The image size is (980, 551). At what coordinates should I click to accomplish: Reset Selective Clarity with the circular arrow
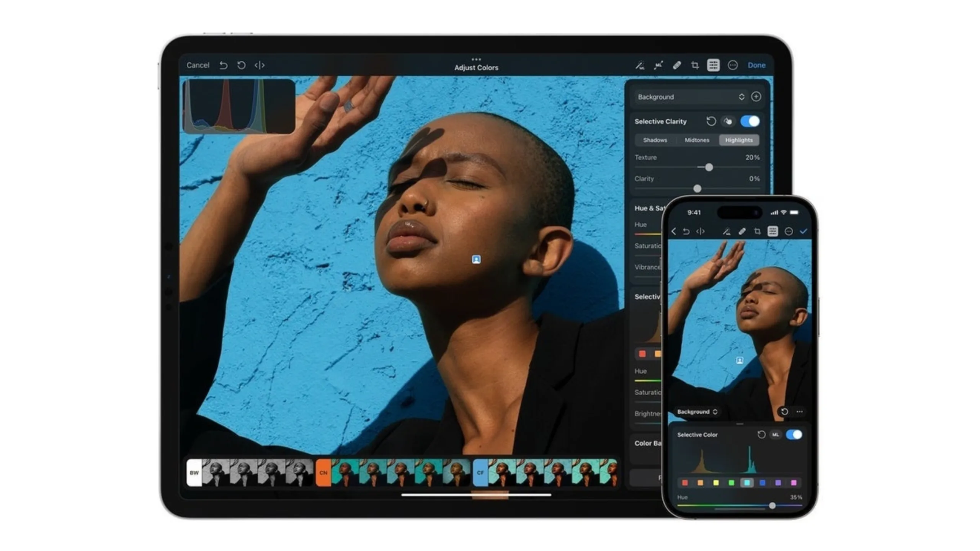711,121
